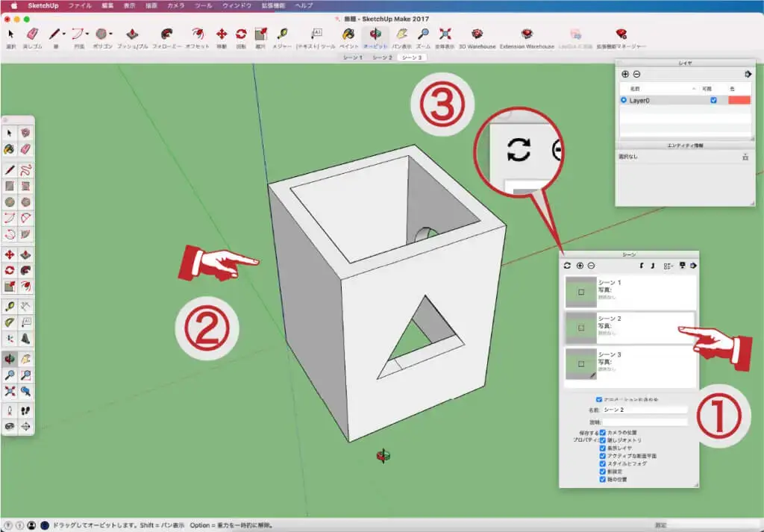764x532 pixels.
Task: Open the Extension Manager (拡張機能マネージャー)
Action: (621, 34)
